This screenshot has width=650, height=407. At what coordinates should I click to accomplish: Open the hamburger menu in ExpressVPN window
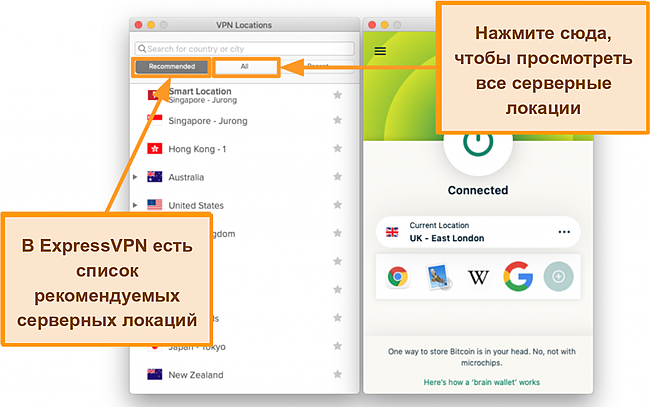click(x=380, y=51)
